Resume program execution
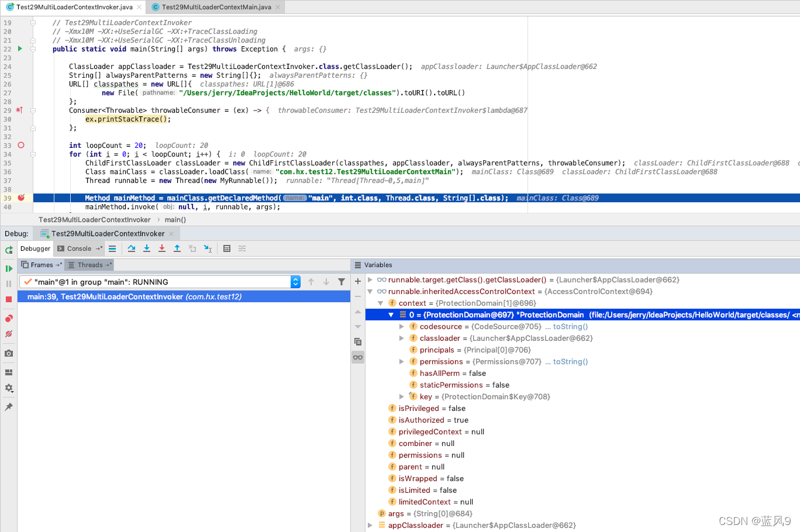The width and height of the screenshot is (800, 532). point(9,268)
